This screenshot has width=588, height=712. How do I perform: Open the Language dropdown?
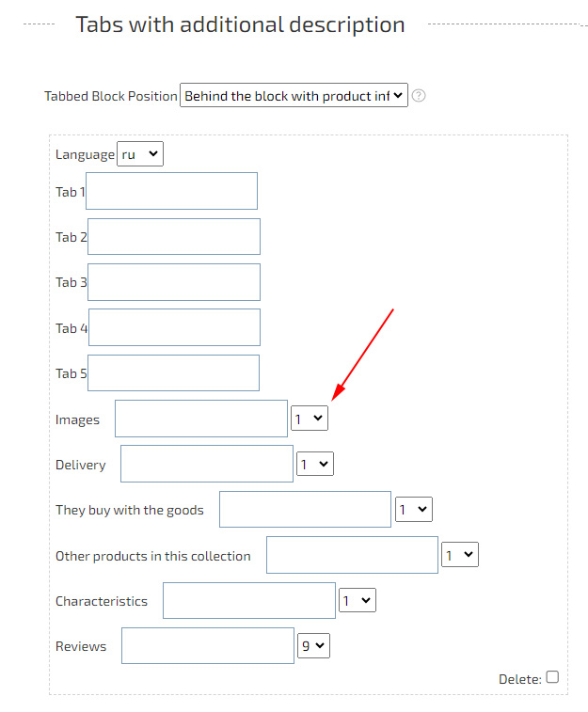pyautogui.click(x=139, y=154)
